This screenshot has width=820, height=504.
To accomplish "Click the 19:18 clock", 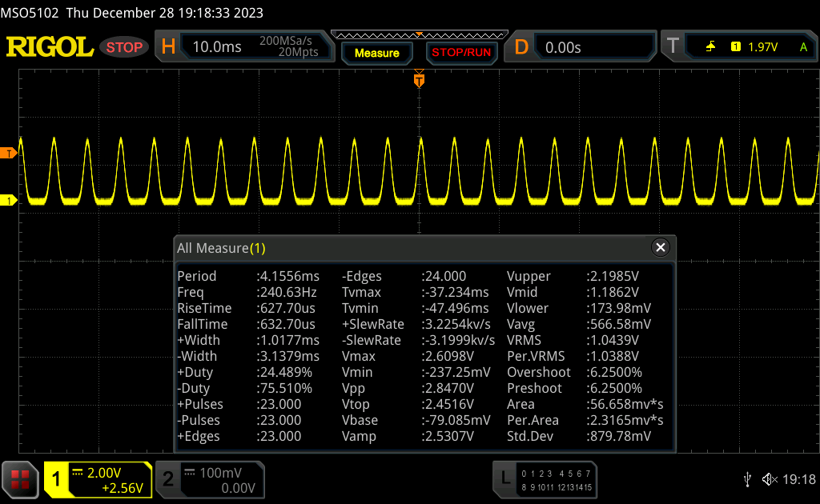I will coord(799,479).
